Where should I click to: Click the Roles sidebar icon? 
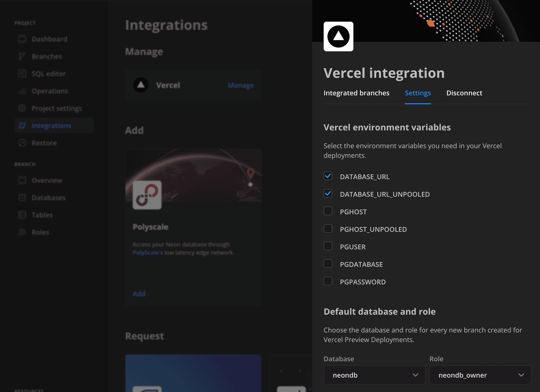click(x=22, y=232)
